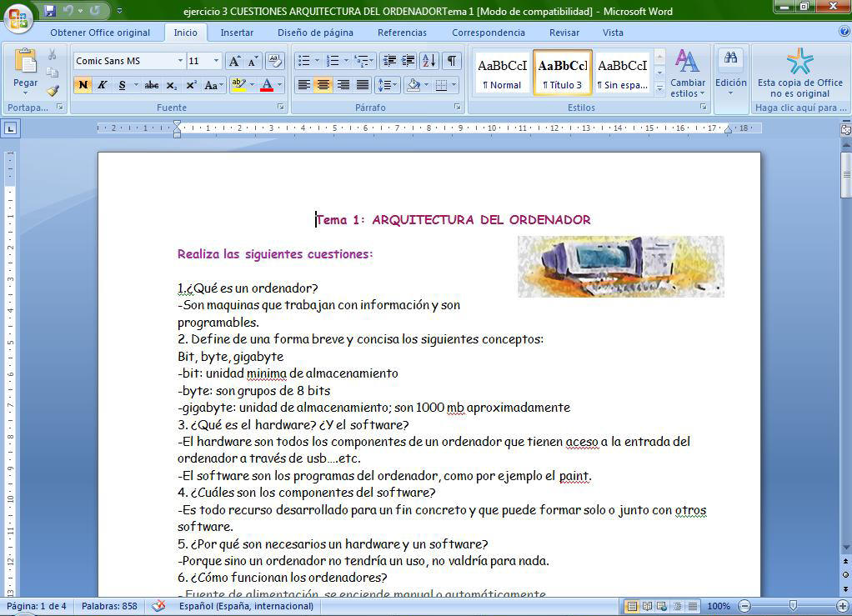Click the Copy icon
The height and width of the screenshot is (616, 852).
(53, 73)
